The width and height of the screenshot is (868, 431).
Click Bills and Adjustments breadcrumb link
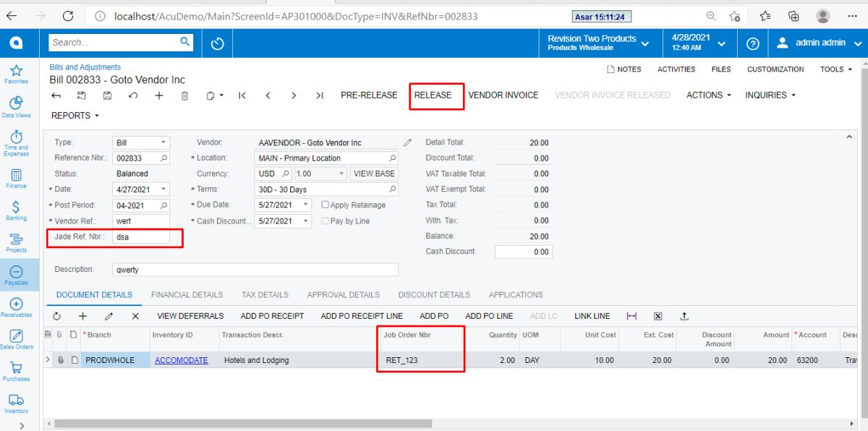point(85,67)
